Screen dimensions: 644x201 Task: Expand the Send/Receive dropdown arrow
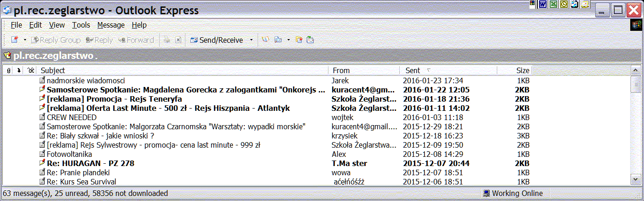pyautogui.click(x=251, y=40)
